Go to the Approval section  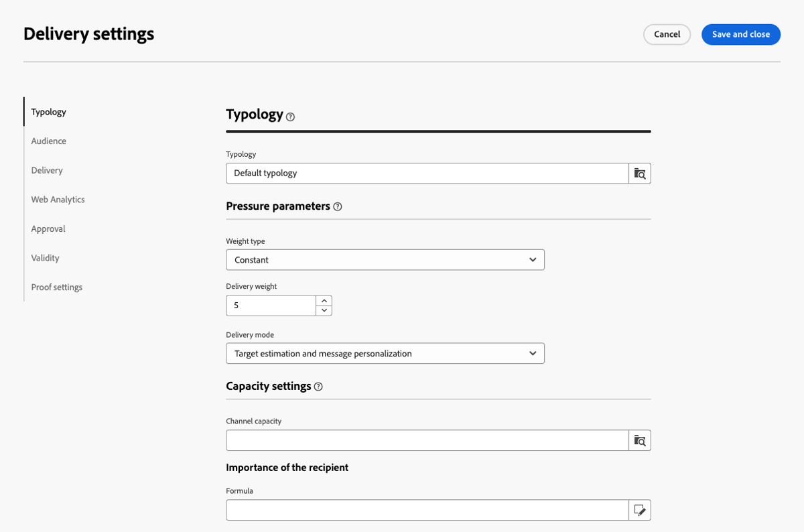pos(48,228)
